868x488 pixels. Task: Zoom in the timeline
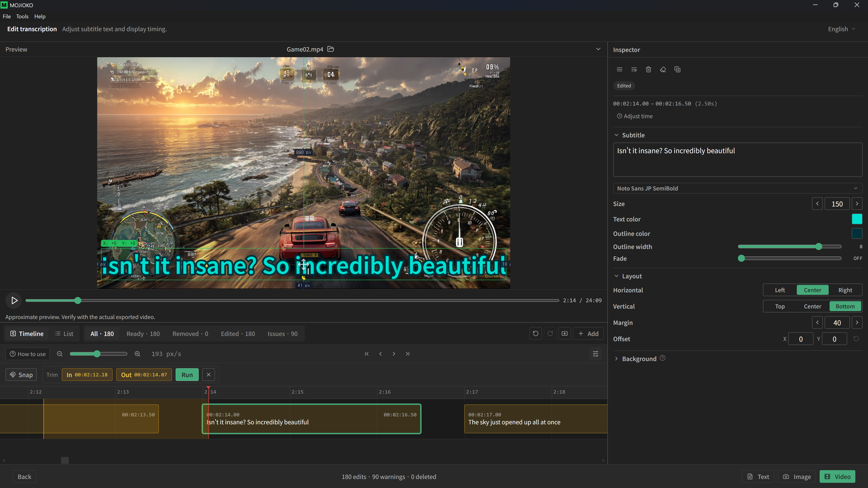[x=137, y=354]
